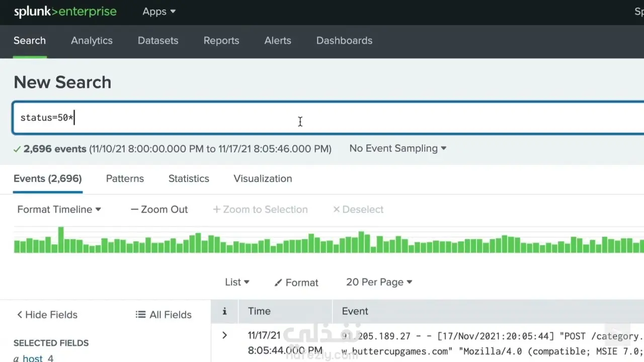Hide the fields sidebar
644x362 pixels.
(47, 315)
